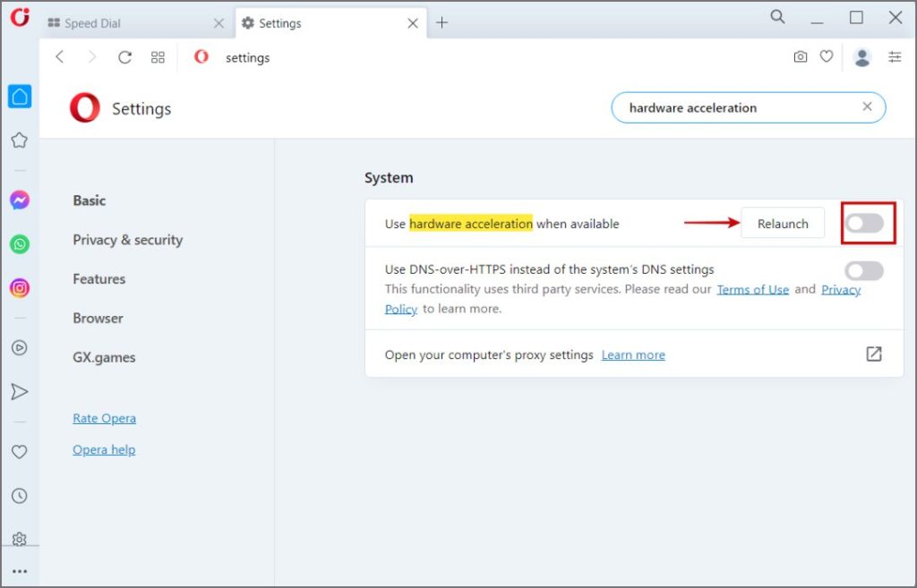Screen dimensions: 917x588
Task: Enable DNS-over-HTTPS toggle
Action: pyautogui.click(x=864, y=270)
